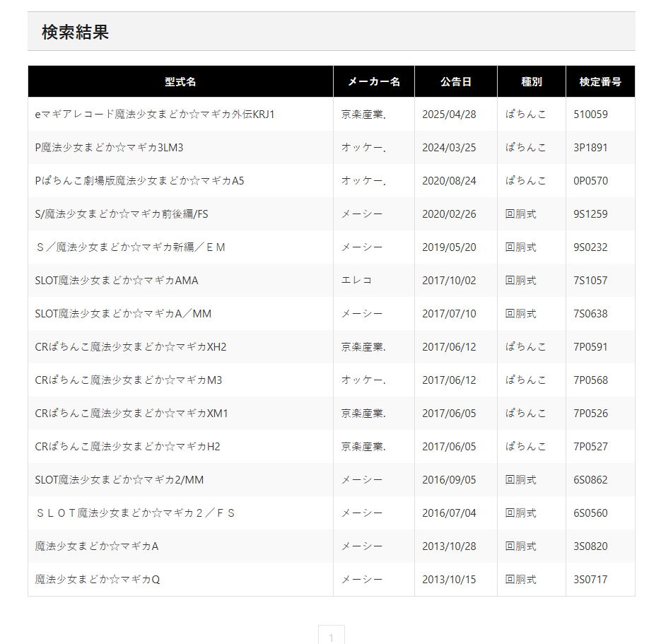Screen dimensions: 661x644
Task: Select model P魔法少女まどか☆マギカ3LM3
Action: point(109,148)
